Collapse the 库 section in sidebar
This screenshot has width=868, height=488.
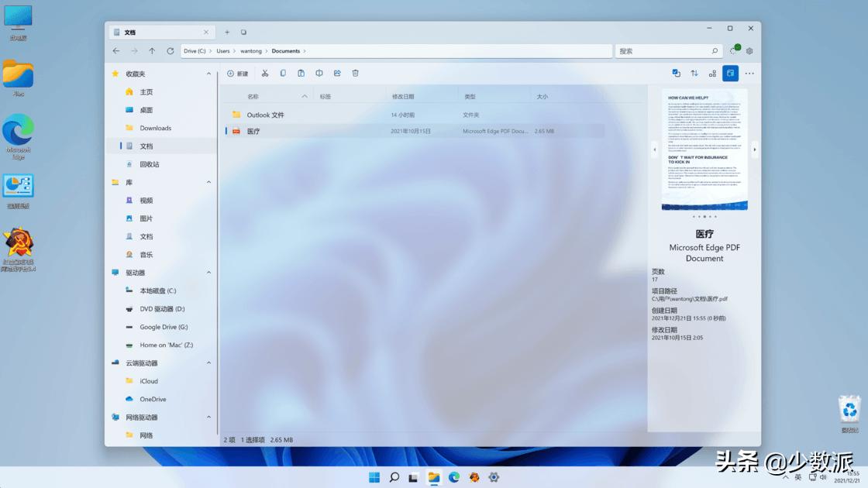208,182
